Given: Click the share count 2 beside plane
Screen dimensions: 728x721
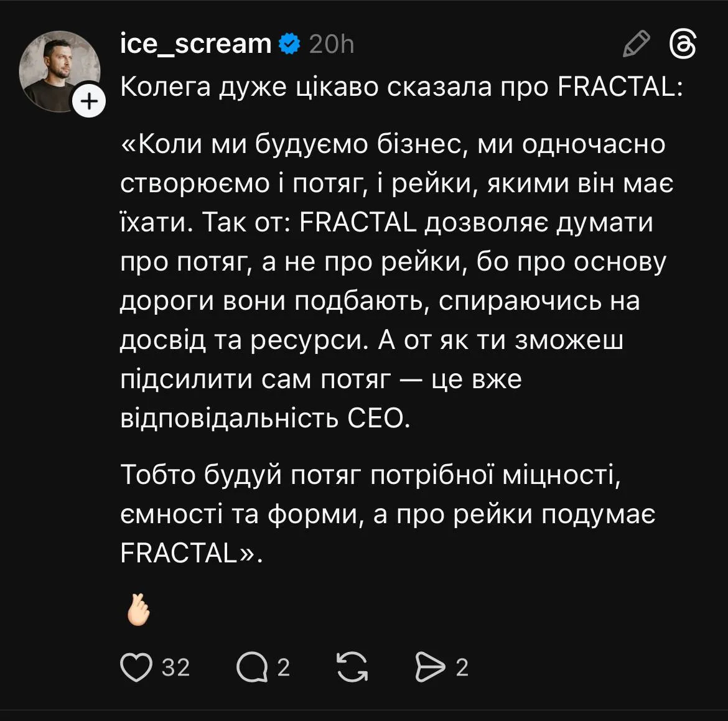Looking at the screenshot, I should pos(462,668).
